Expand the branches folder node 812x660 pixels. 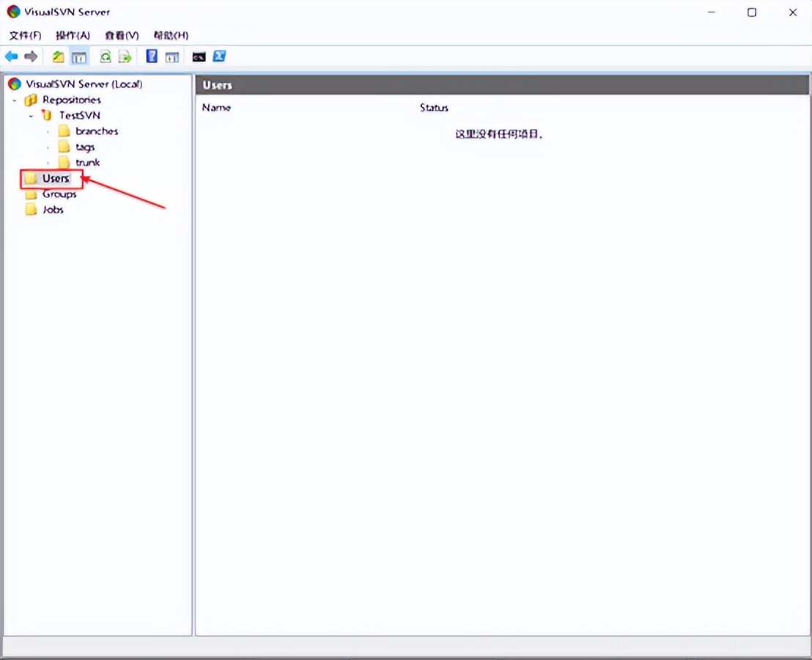point(48,131)
